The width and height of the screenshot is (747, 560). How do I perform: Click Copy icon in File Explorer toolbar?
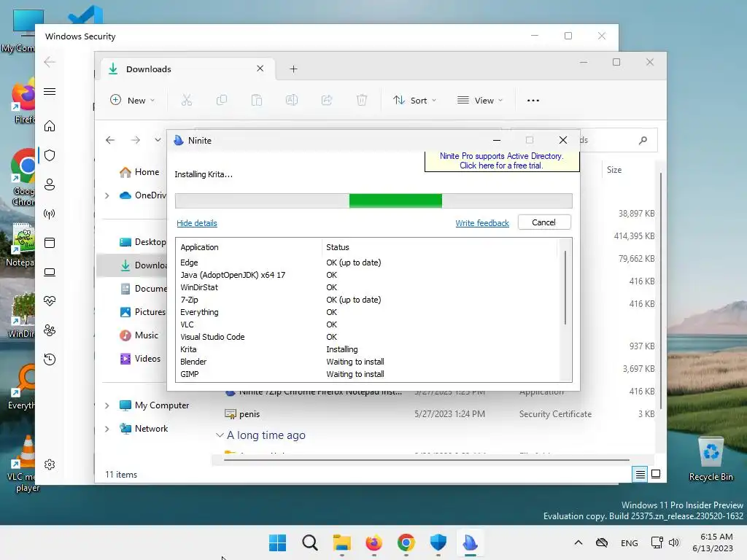(222, 100)
